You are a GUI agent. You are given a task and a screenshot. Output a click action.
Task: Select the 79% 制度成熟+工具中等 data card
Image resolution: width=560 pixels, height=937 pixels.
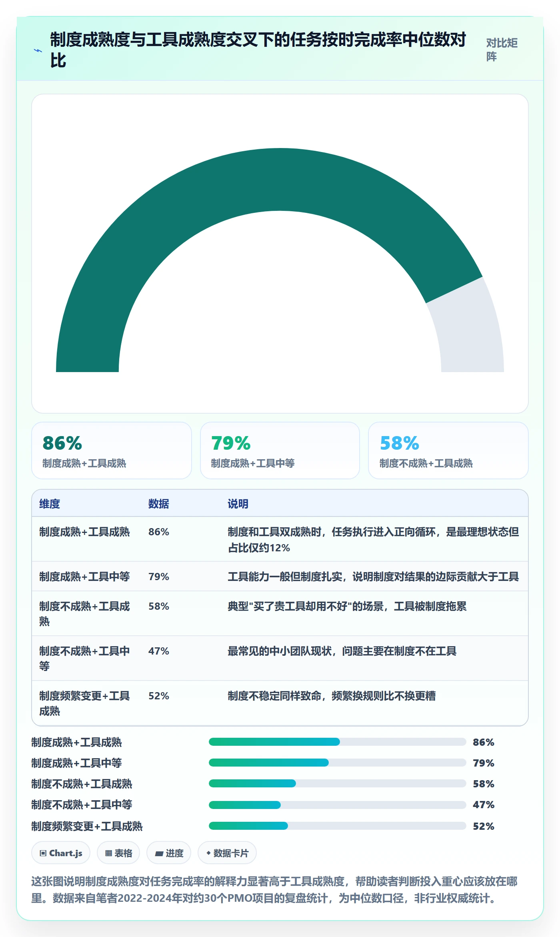coord(280,450)
